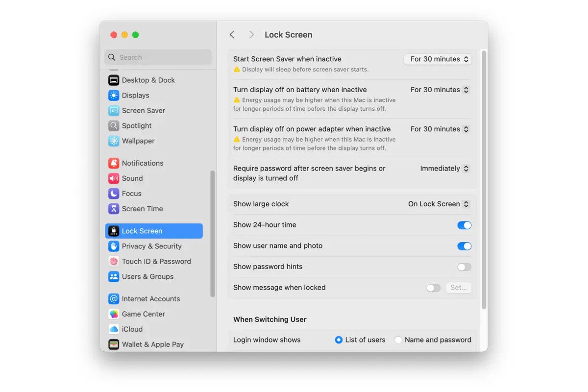Image resolution: width=588 pixels, height=392 pixels.
Task: Click the When Switching User heading
Action: click(x=270, y=319)
